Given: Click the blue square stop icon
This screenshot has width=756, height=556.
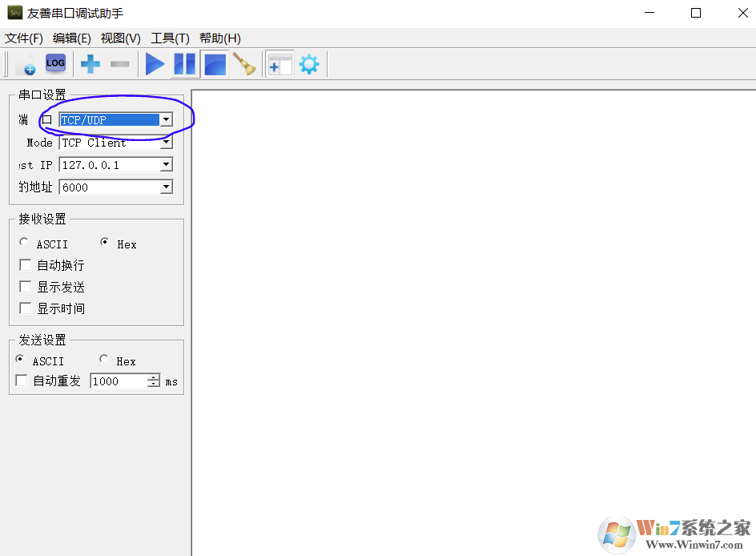Looking at the screenshot, I should [215, 64].
